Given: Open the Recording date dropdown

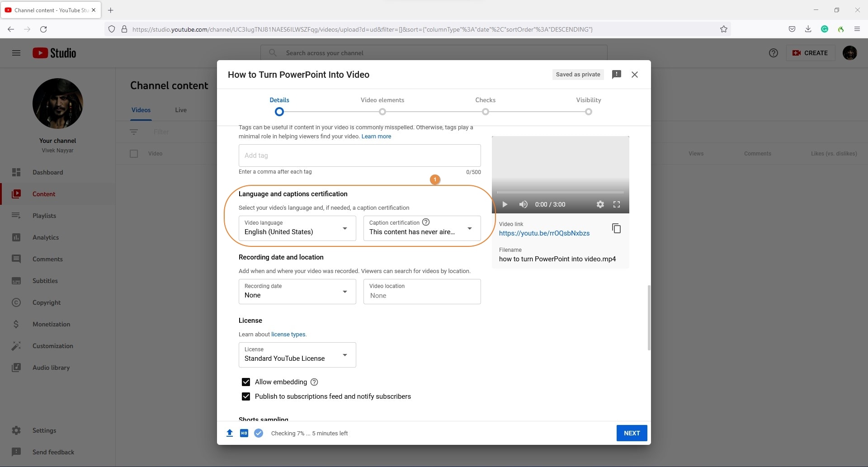Looking at the screenshot, I should coord(297,292).
